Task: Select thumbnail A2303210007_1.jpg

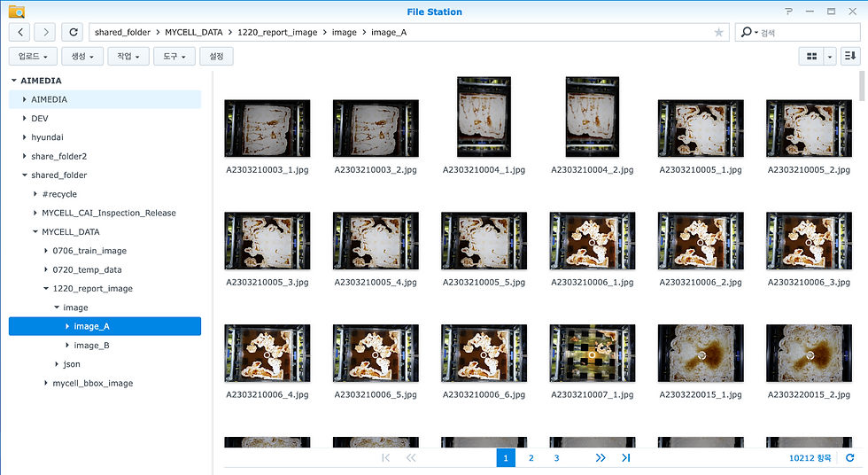Action: click(593, 354)
